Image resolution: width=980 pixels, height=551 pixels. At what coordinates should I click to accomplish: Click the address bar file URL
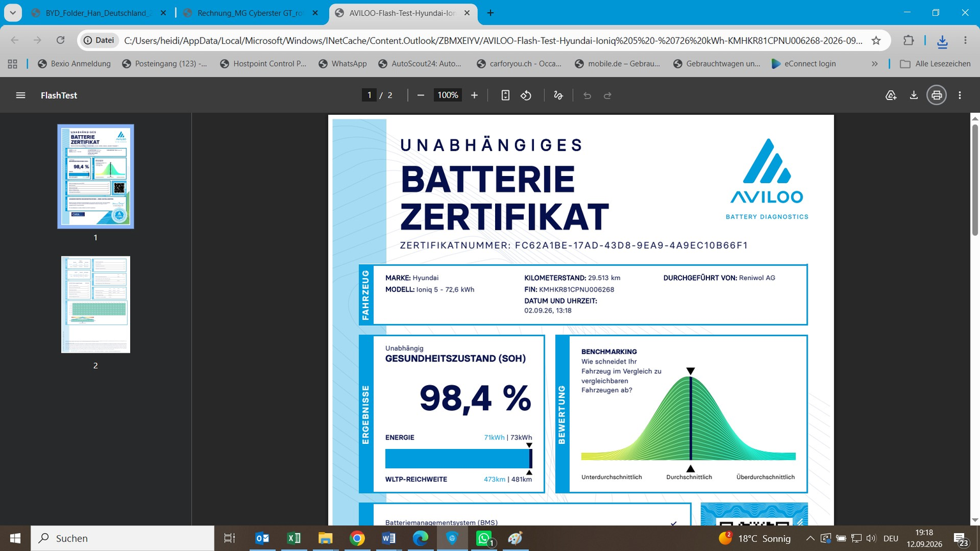493,40
